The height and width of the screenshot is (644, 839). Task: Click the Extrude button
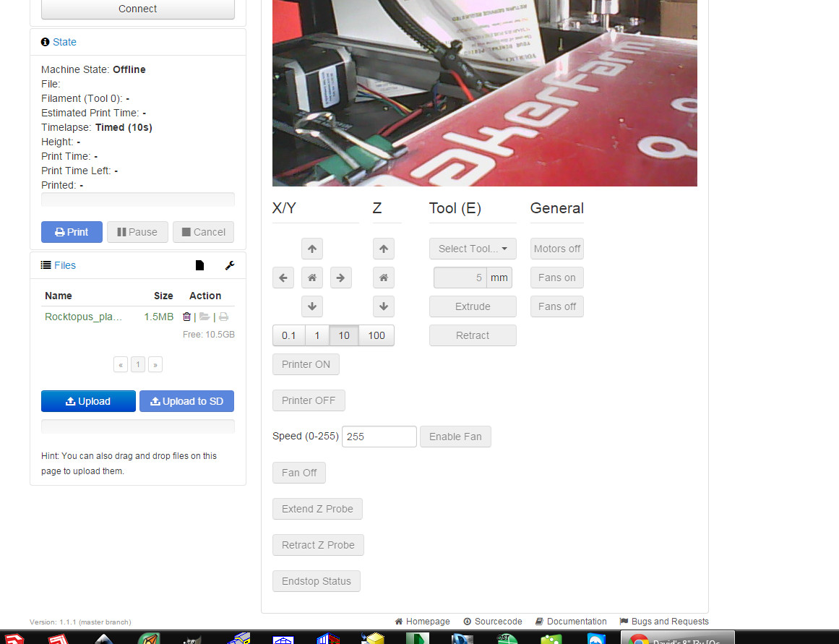coord(473,306)
